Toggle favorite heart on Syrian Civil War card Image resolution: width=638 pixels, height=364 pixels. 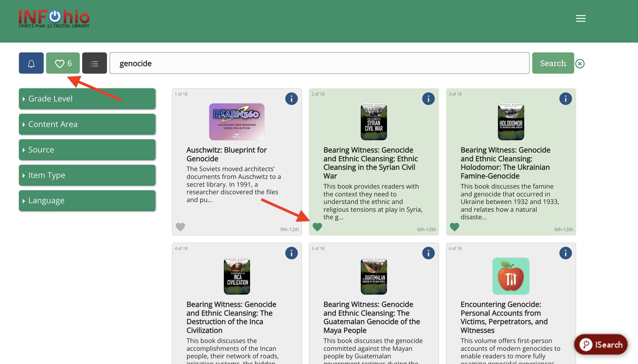point(317,227)
